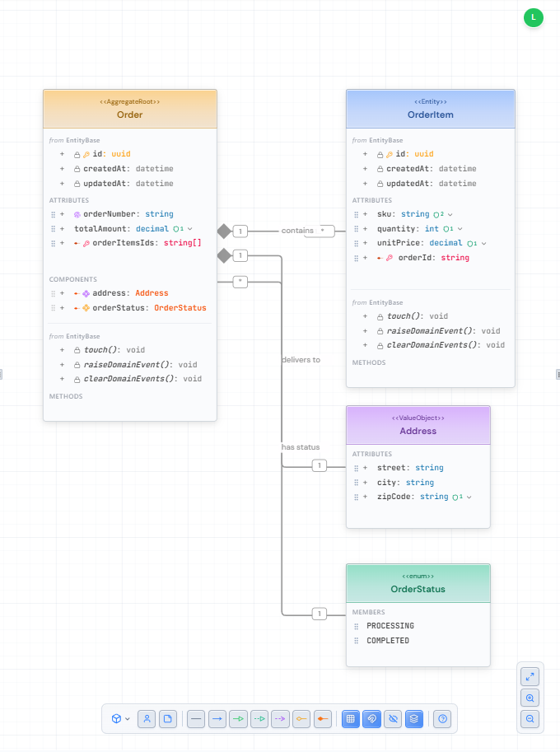Viewport: 560px width, 752px height.
Task: Expand the zipCode attribute chevron in Address
Action: (x=468, y=497)
